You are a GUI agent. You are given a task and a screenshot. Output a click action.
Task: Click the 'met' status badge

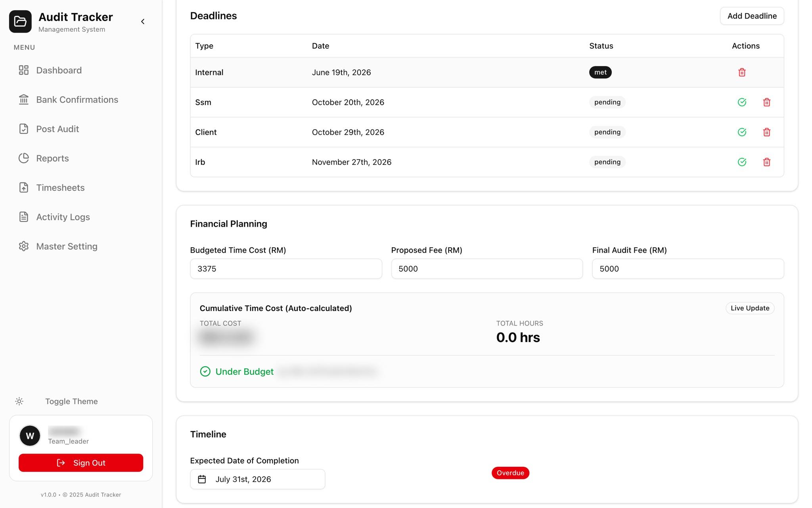pyautogui.click(x=600, y=72)
